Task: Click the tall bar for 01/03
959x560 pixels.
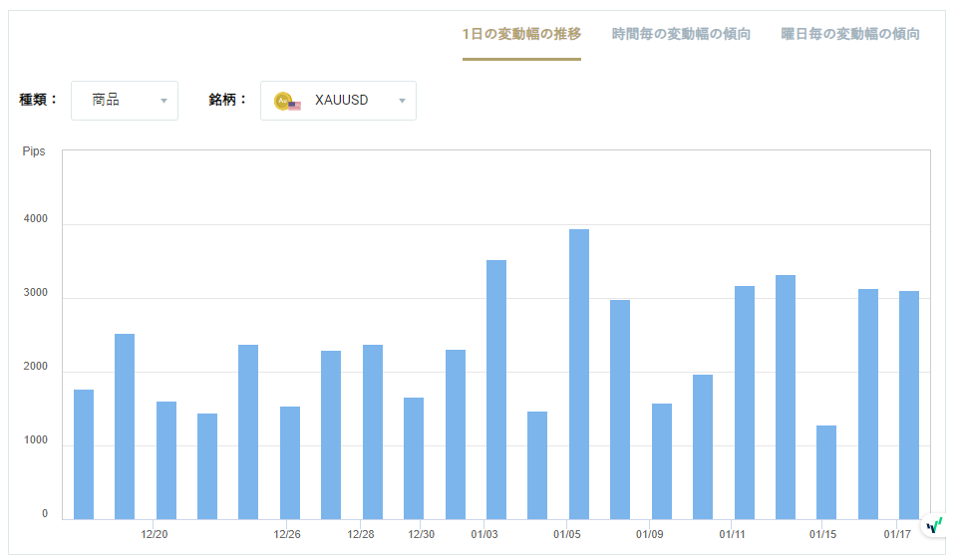Action: pos(496,390)
